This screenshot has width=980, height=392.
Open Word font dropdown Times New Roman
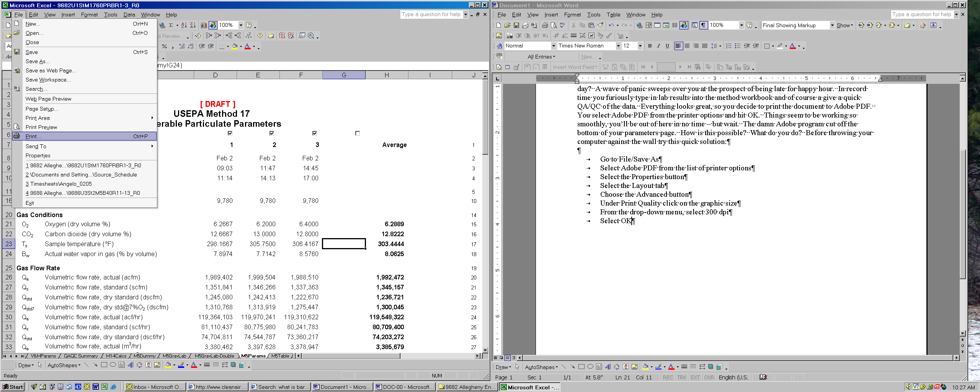click(618, 46)
